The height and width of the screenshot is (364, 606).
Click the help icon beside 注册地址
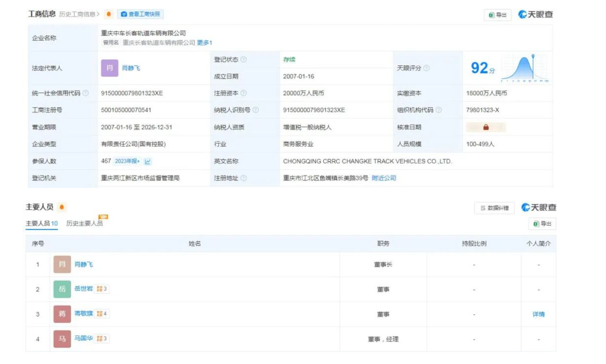click(x=244, y=178)
